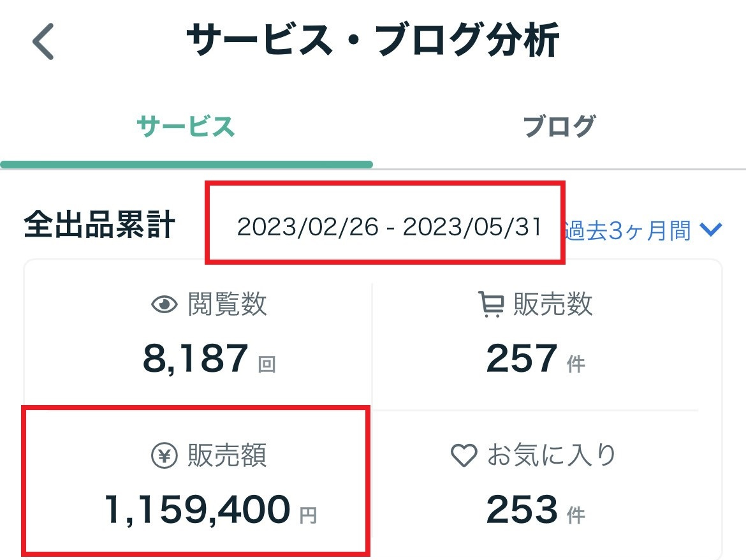Click the yen circle icon

point(164,455)
